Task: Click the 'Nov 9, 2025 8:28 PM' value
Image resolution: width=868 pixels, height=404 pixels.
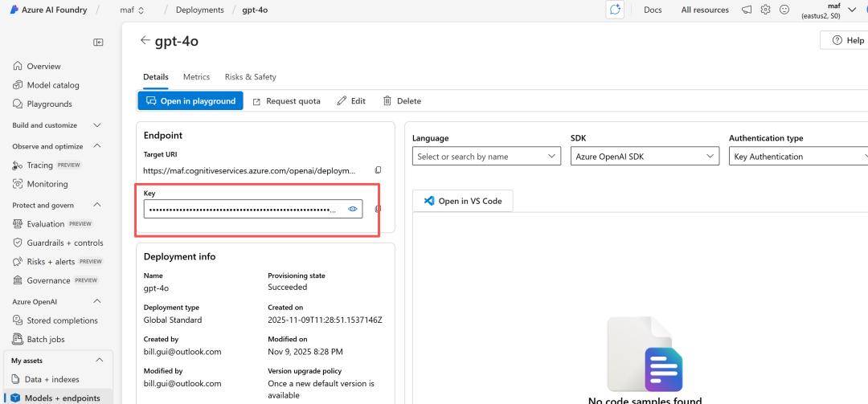Action: pos(305,352)
